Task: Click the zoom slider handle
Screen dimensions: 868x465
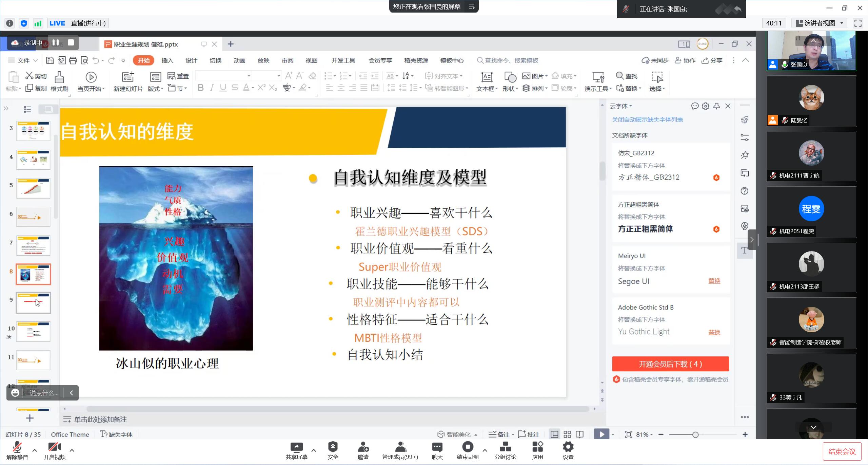Action: (x=695, y=434)
